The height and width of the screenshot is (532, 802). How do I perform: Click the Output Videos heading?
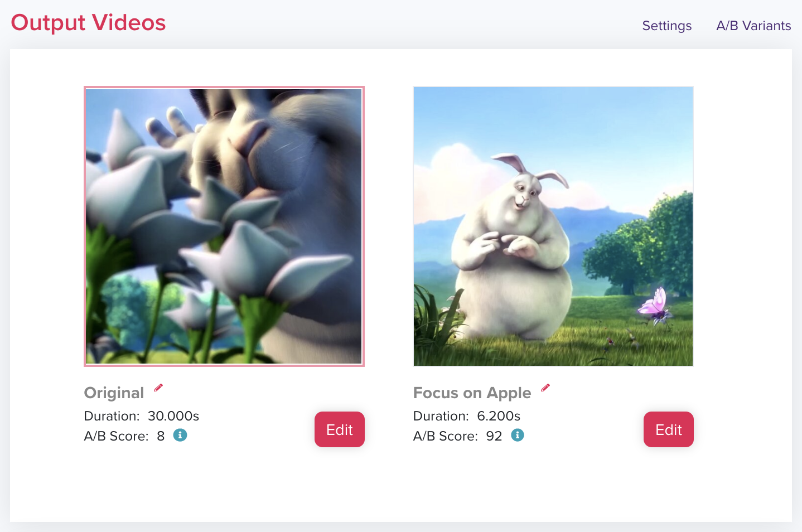tap(88, 23)
